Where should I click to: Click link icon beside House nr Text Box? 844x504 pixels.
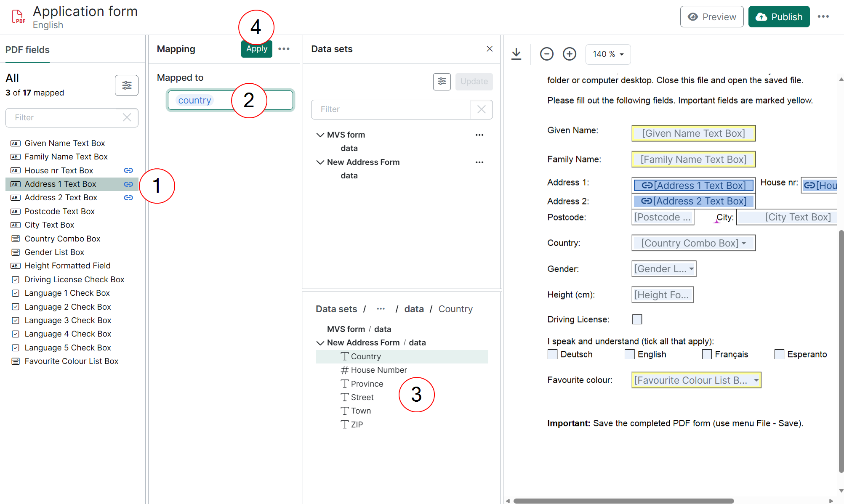pos(128,170)
